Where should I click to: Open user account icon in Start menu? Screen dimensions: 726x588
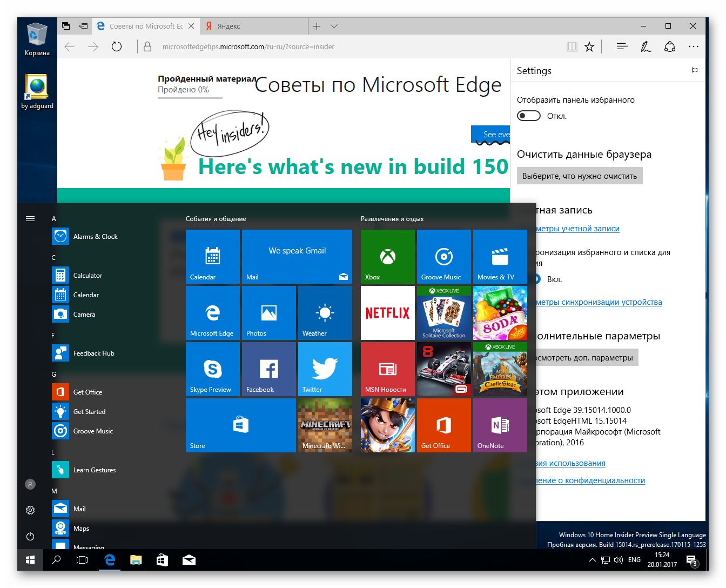pos(30,484)
